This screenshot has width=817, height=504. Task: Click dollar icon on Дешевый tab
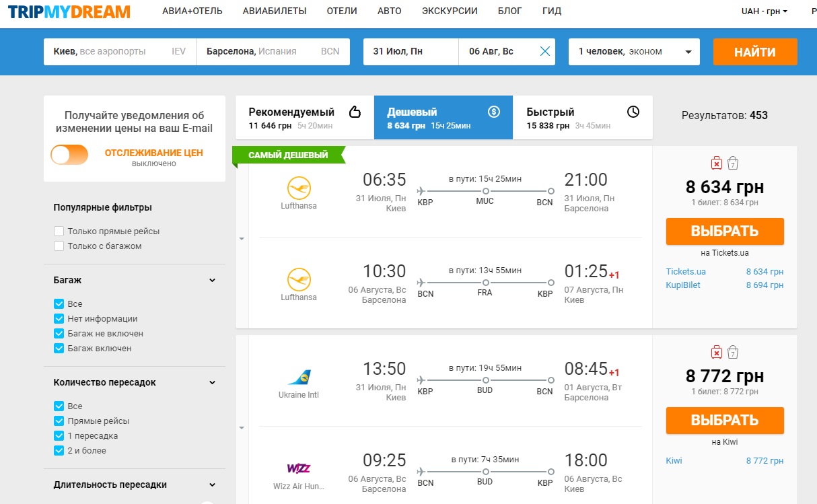click(494, 112)
